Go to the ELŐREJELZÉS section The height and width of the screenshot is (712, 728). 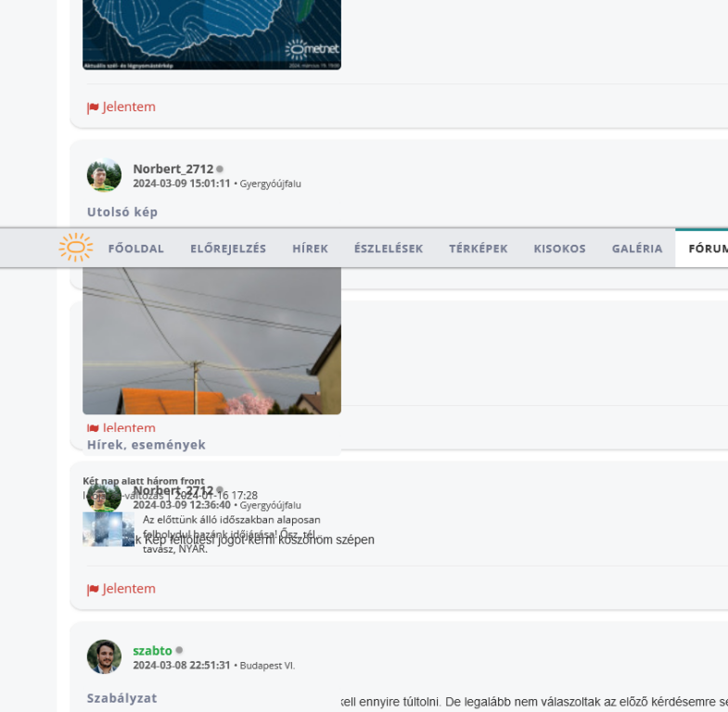tap(228, 248)
